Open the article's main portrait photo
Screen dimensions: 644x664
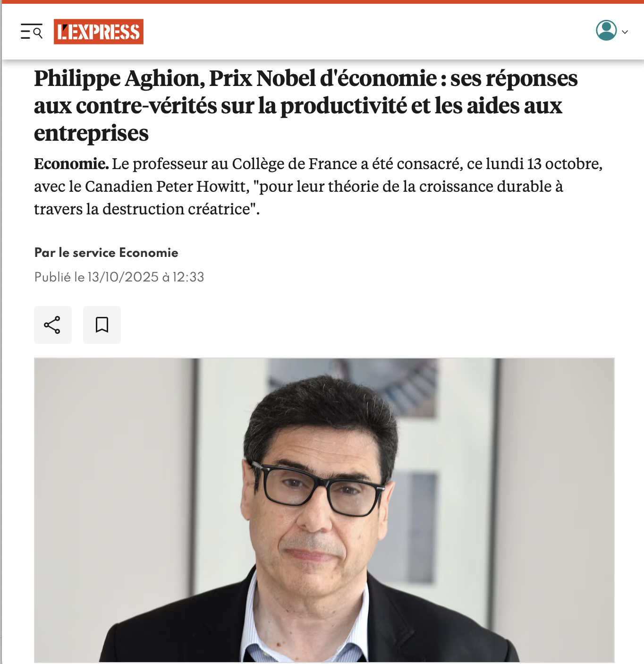pos(324,510)
